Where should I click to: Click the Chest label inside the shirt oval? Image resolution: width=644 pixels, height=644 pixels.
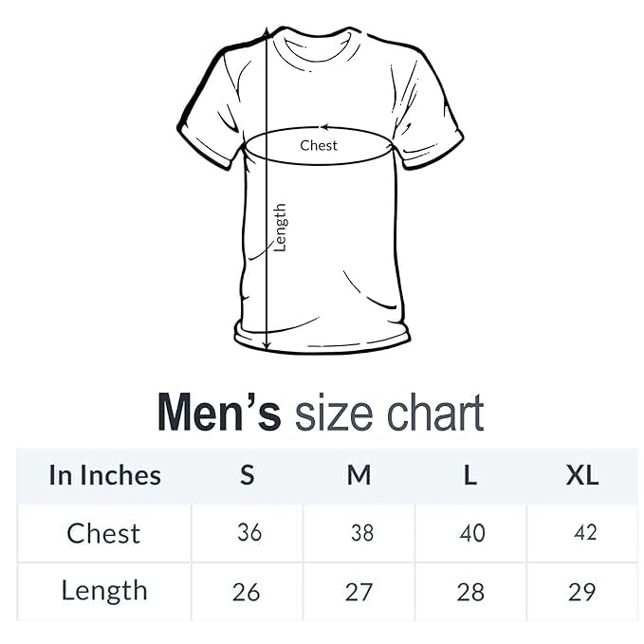pos(319,145)
